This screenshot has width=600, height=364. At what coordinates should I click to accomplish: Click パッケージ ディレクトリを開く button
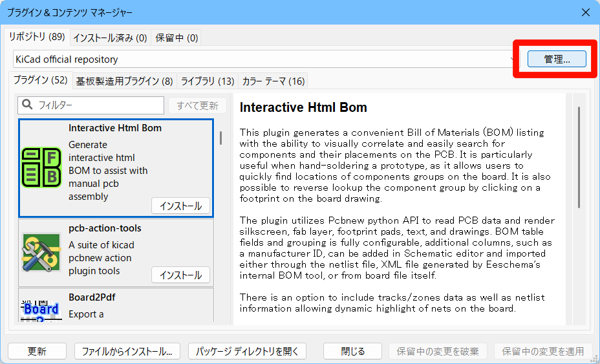[x=247, y=351]
